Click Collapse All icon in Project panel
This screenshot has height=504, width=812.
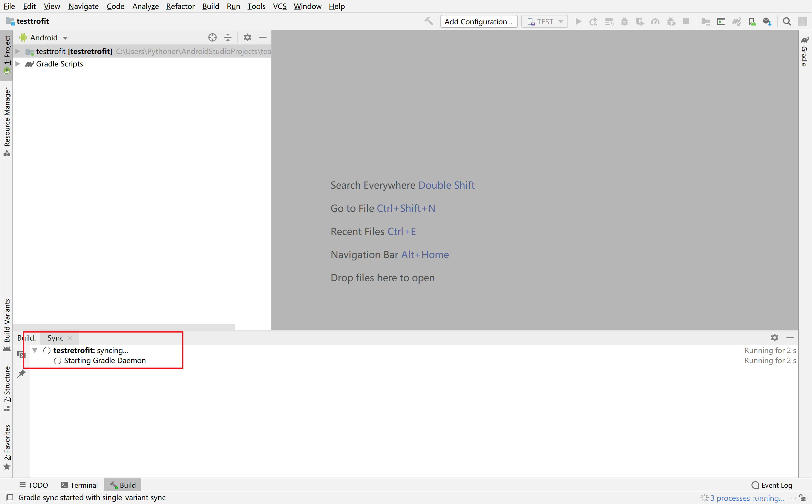[x=228, y=38]
